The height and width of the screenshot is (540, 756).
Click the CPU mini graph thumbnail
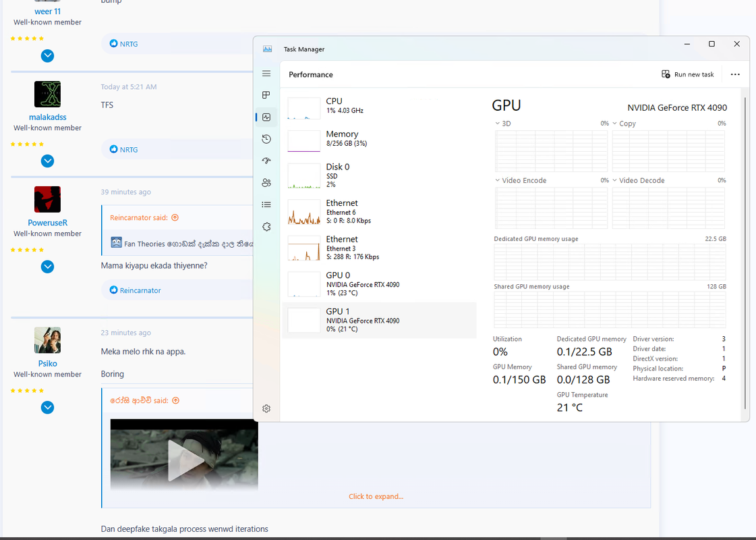coord(303,108)
